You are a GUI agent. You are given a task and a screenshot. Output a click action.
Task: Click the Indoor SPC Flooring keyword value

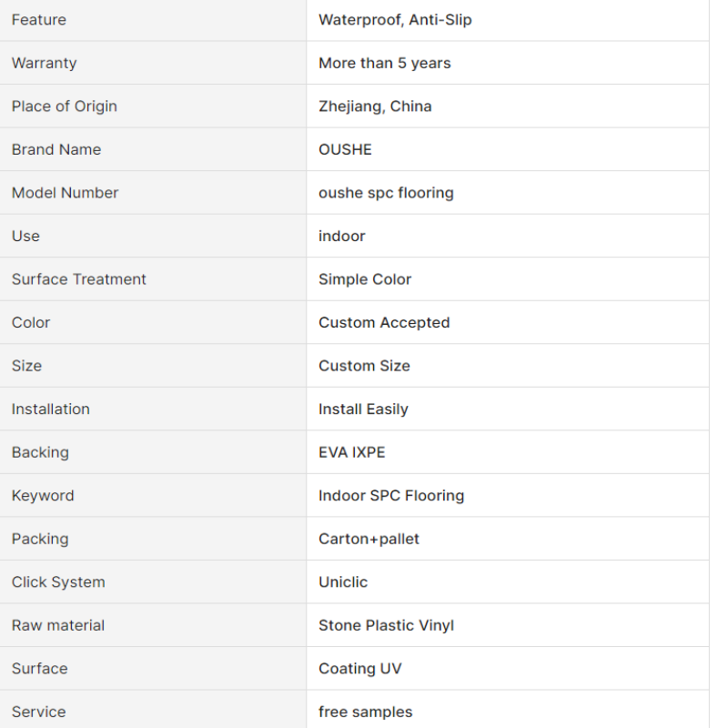[x=391, y=495]
